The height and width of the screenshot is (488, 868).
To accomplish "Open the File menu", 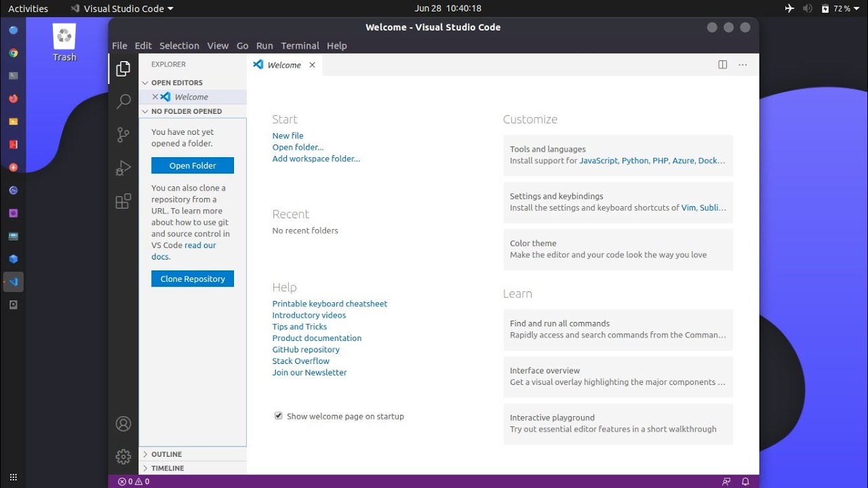I will (119, 46).
